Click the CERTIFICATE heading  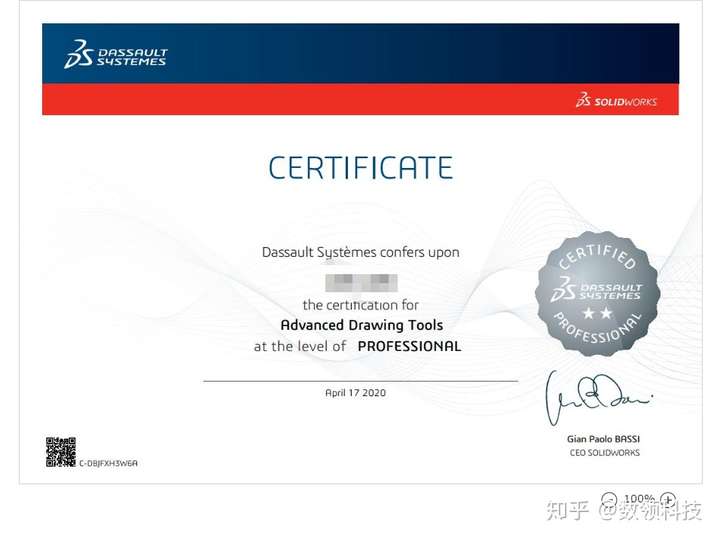pos(360,168)
